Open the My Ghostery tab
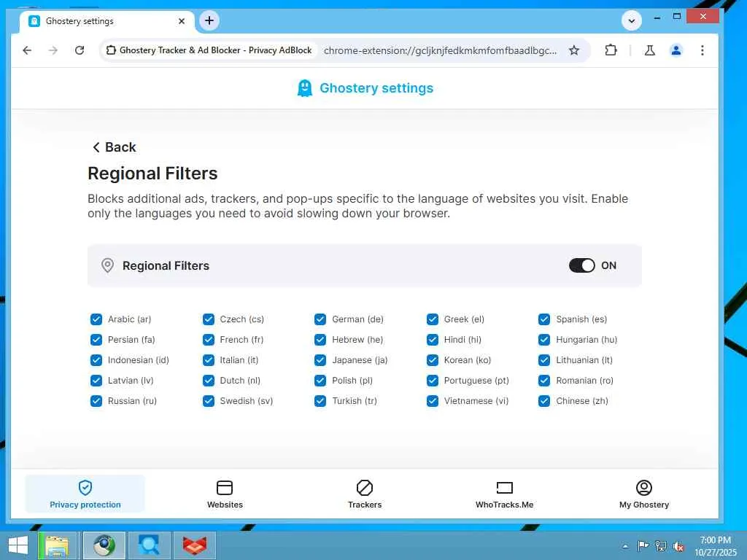Image resolution: width=747 pixels, height=560 pixels. 643,494
